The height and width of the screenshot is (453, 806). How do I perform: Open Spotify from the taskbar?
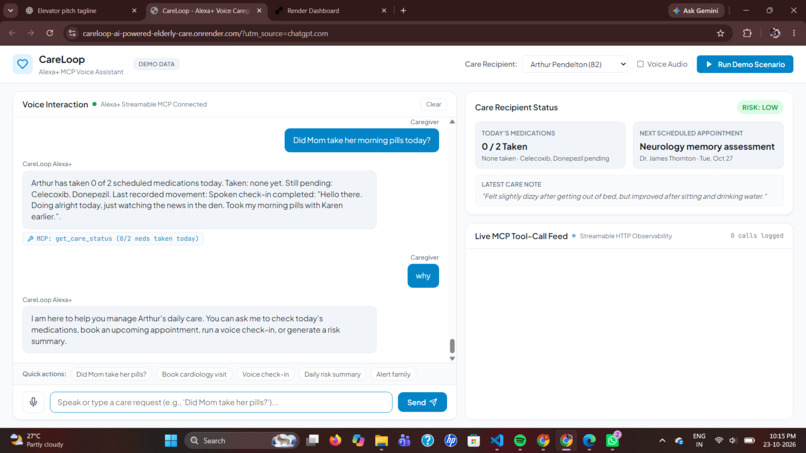520,440
